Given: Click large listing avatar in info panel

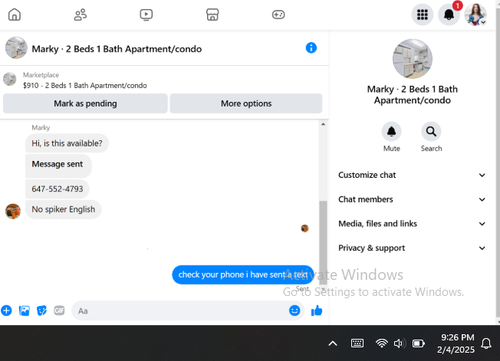Looking at the screenshot, I should coord(412,59).
